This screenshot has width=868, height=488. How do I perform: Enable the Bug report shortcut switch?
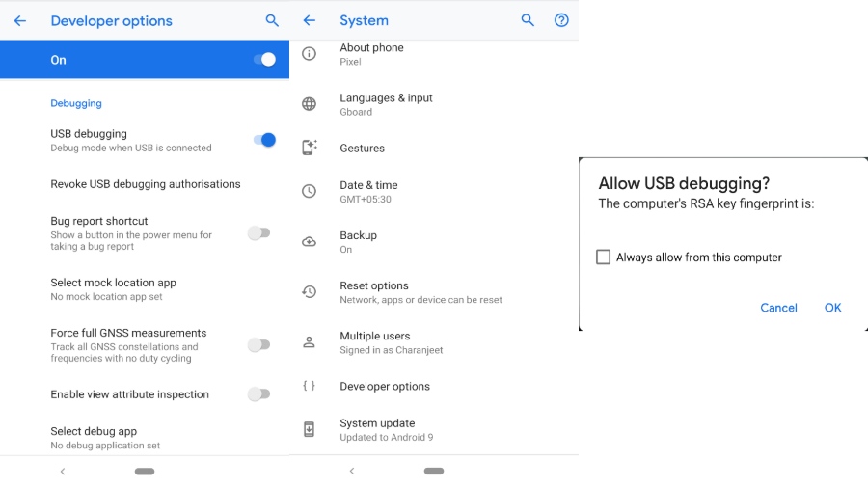coord(258,233)
